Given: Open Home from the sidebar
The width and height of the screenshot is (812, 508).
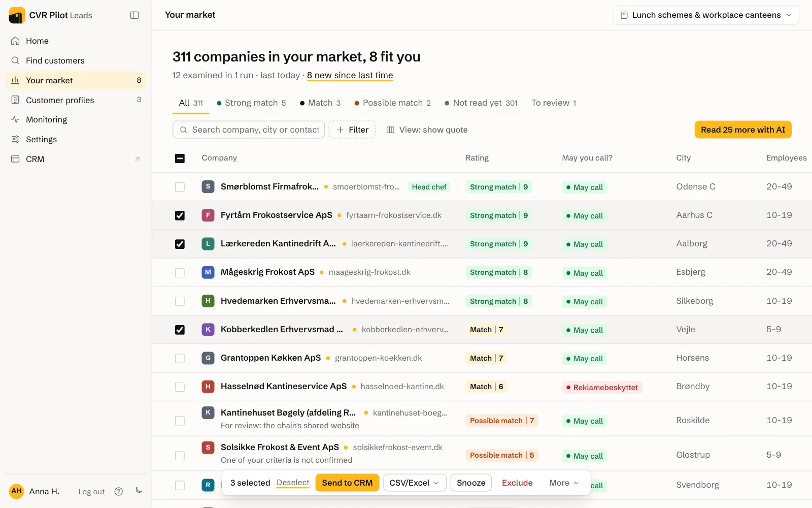Looking at the screenshot, I should click(76, 41).
